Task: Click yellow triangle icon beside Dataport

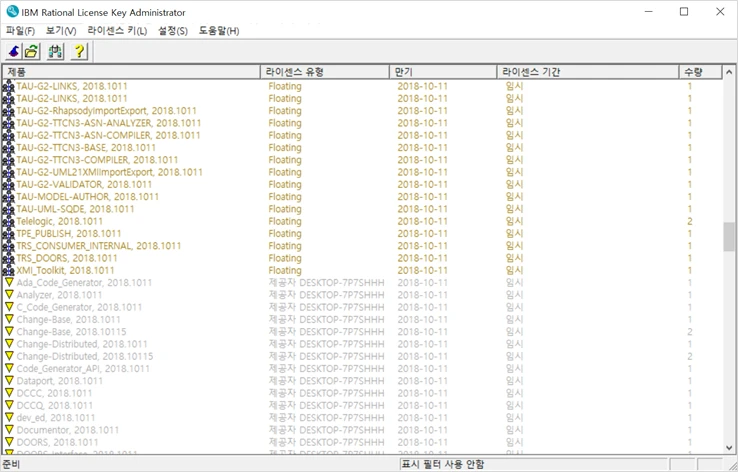Action: click(8, 381)
